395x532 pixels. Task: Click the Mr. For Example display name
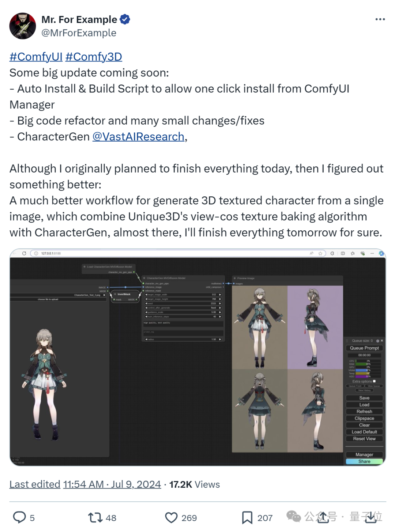79,19
